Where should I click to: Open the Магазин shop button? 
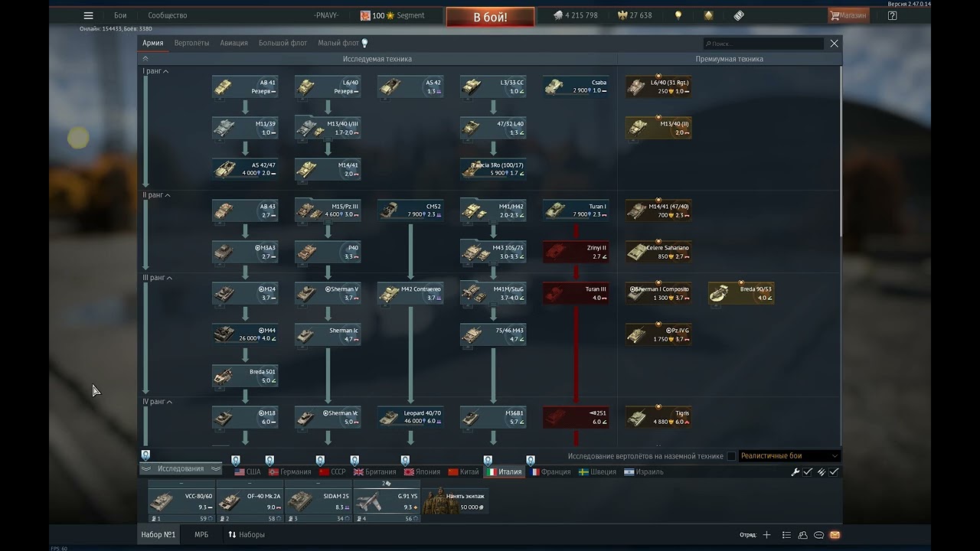click(x=848, y=15)
